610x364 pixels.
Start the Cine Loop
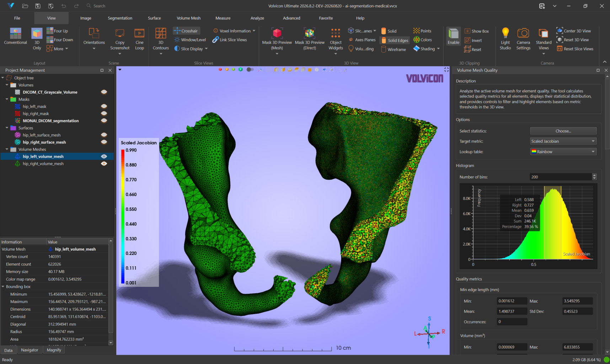pos(139,39)
